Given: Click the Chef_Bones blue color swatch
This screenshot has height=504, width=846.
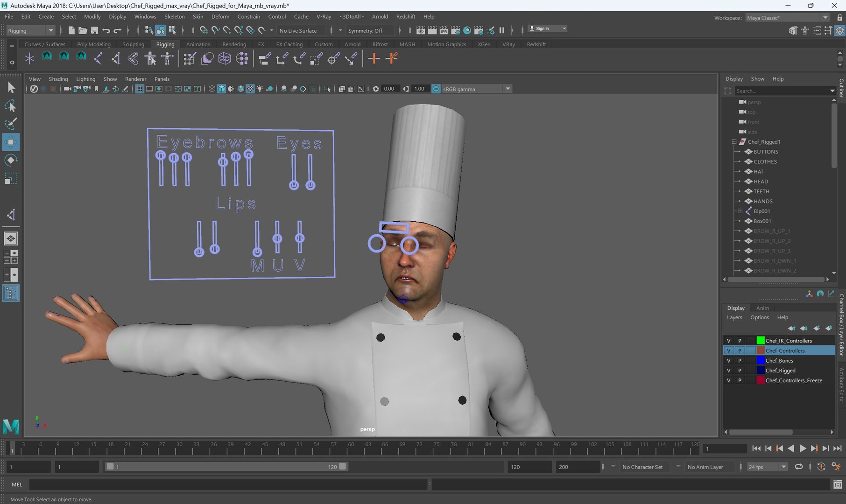Looking at the screenshot, I should tap(761, 361).
